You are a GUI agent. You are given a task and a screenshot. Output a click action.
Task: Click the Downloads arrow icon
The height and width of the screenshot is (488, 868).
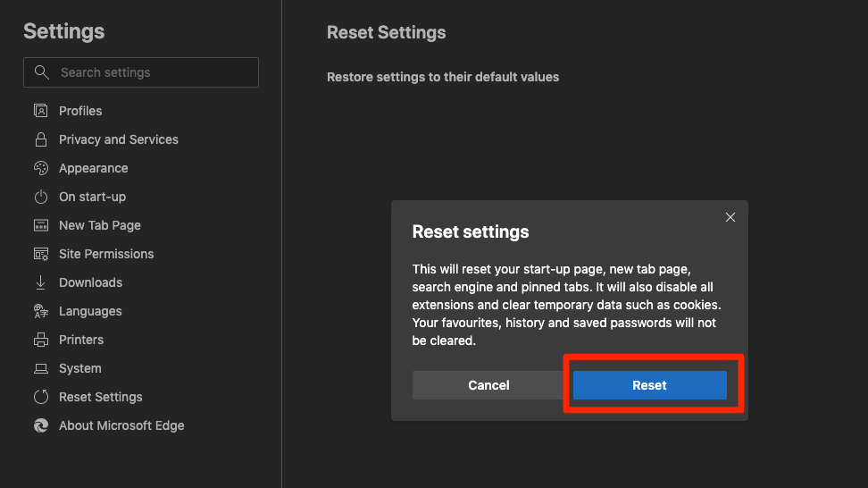pyautogui.click(x=40, y=282)
